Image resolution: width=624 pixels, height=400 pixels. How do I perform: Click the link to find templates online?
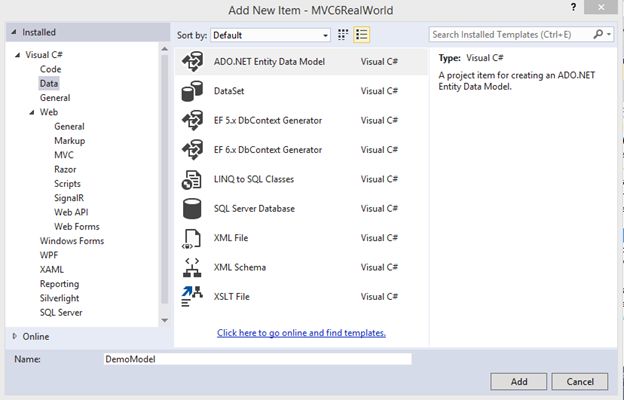point(301,332)
